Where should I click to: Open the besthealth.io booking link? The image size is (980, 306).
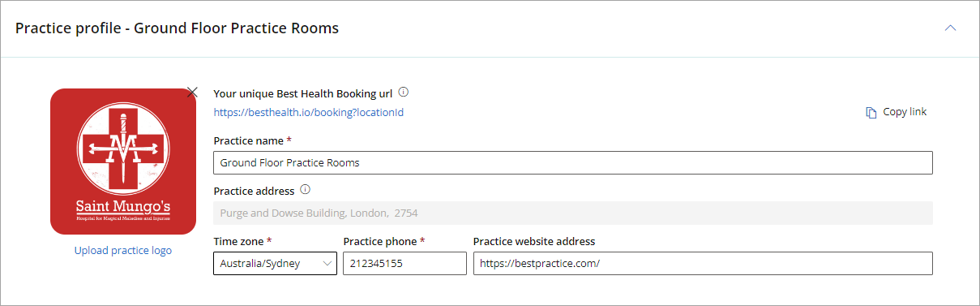(309, 113)
